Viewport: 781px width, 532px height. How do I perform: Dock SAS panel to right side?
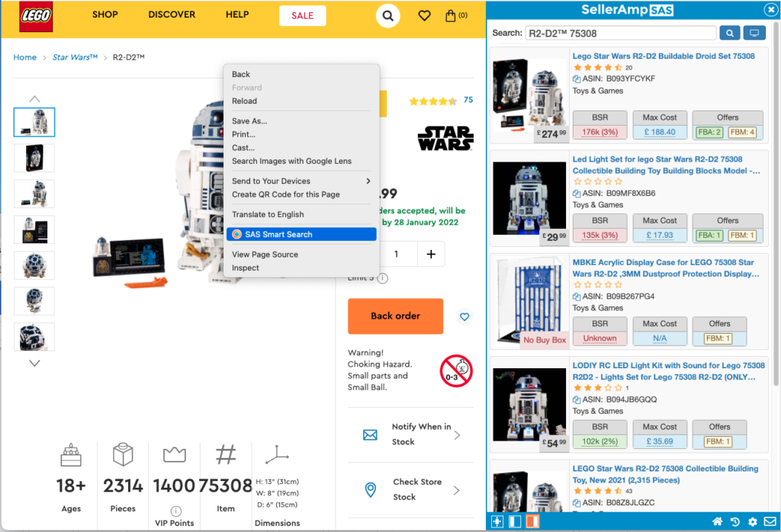[x=532, y=521]
